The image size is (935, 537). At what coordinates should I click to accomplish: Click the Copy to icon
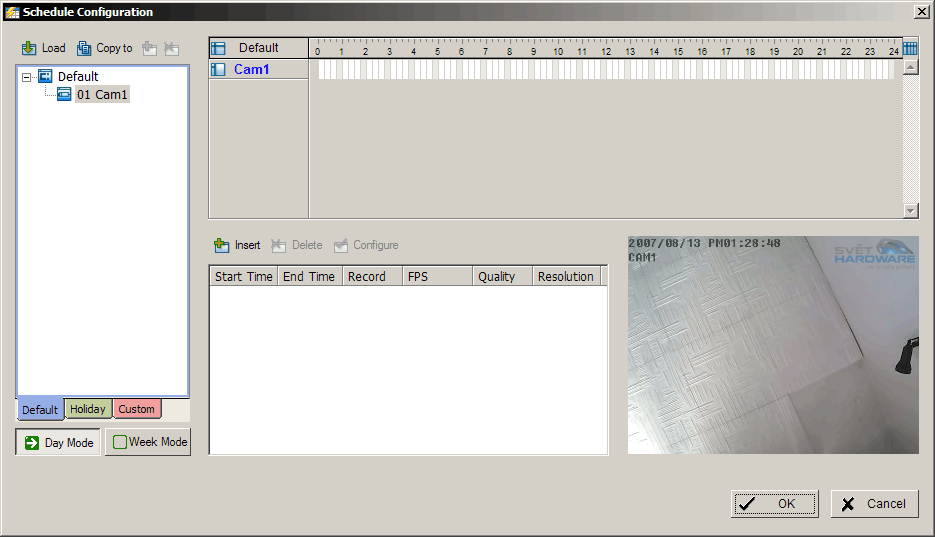(x=84, y=48)
